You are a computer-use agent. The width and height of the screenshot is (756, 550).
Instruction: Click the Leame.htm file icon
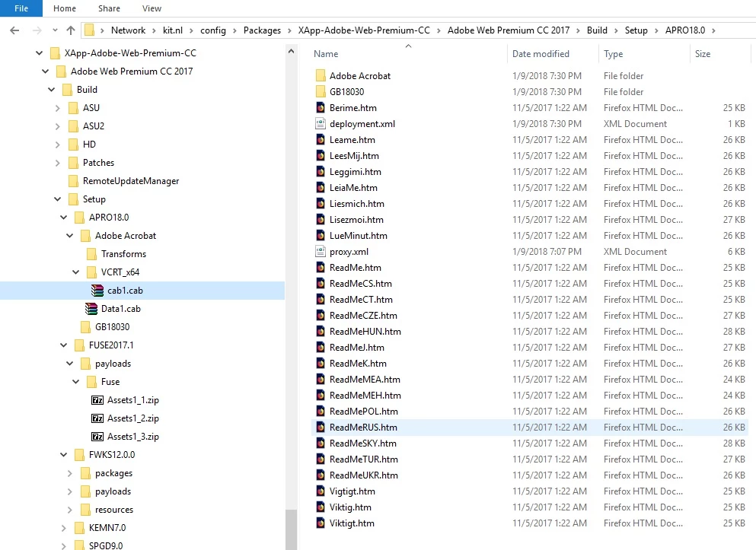coord(321,140)
